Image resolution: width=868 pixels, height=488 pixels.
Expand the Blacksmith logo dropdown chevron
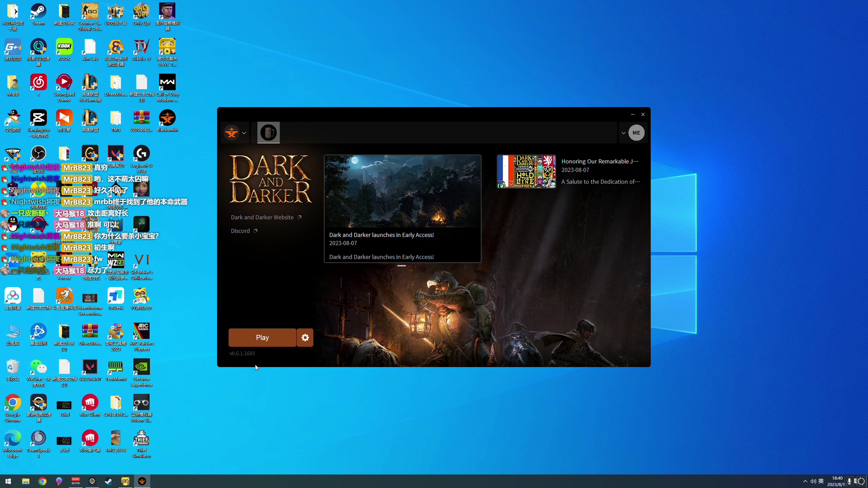[244, 133]
